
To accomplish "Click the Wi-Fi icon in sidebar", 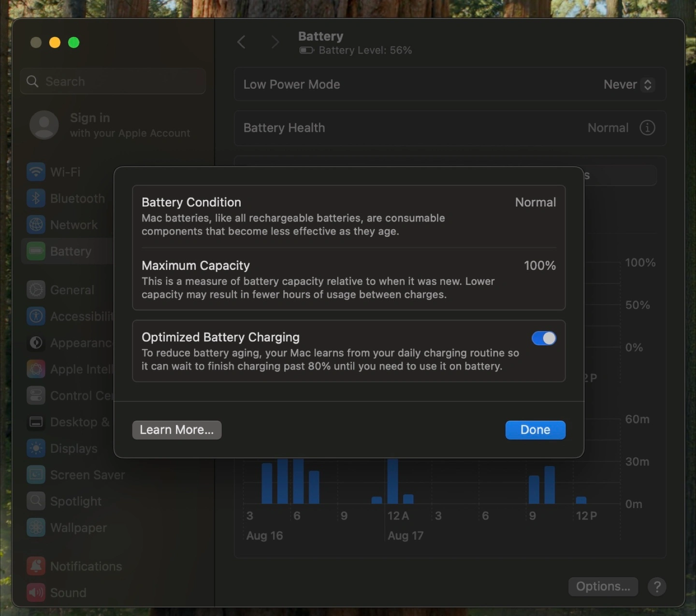I will (36, 172).
